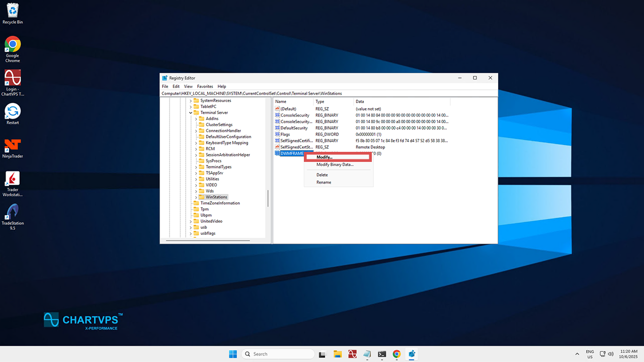The image size is (644, 362).
Task: Expand the ConnectionHandler key
Action: pos(196,131)
